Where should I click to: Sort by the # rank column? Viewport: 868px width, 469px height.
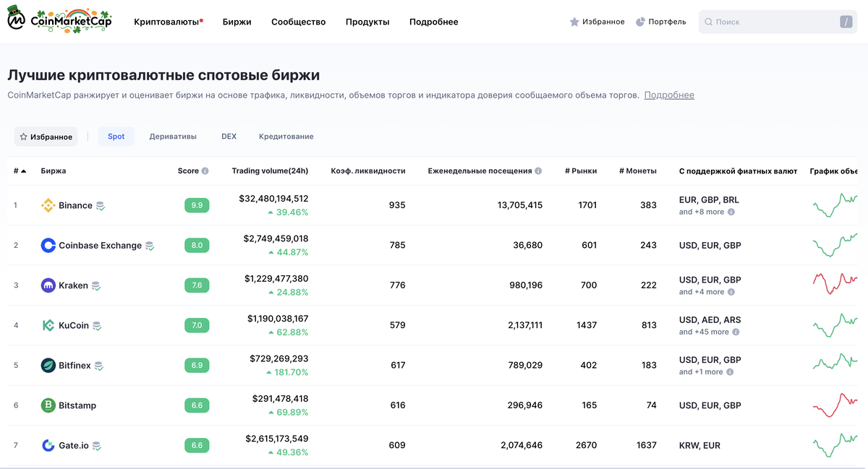[x=20, y=171]
